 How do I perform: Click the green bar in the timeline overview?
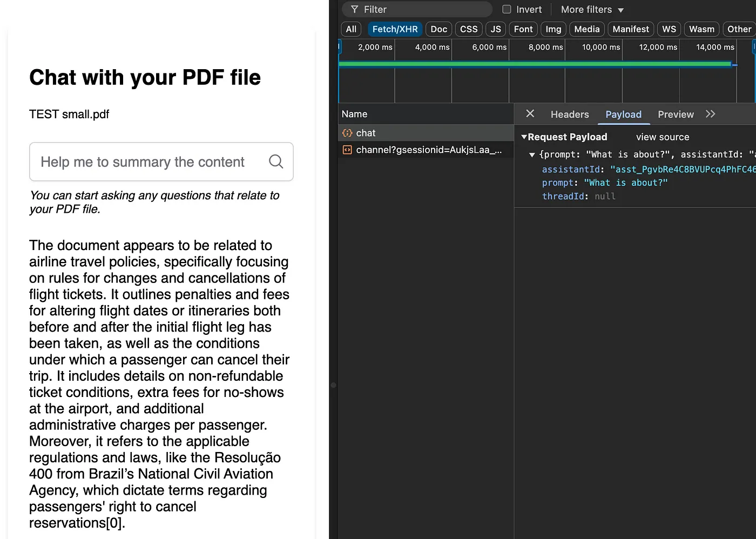[x=535, y=64]
